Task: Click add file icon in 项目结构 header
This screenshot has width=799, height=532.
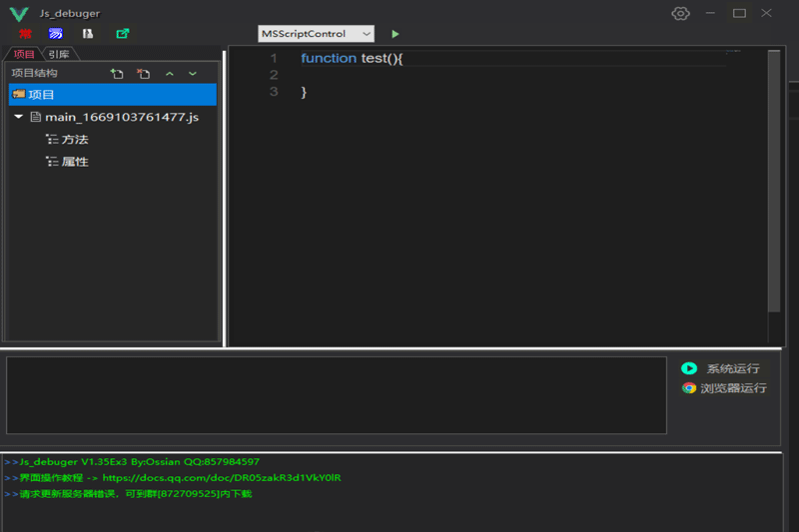Action: point(117,74)
